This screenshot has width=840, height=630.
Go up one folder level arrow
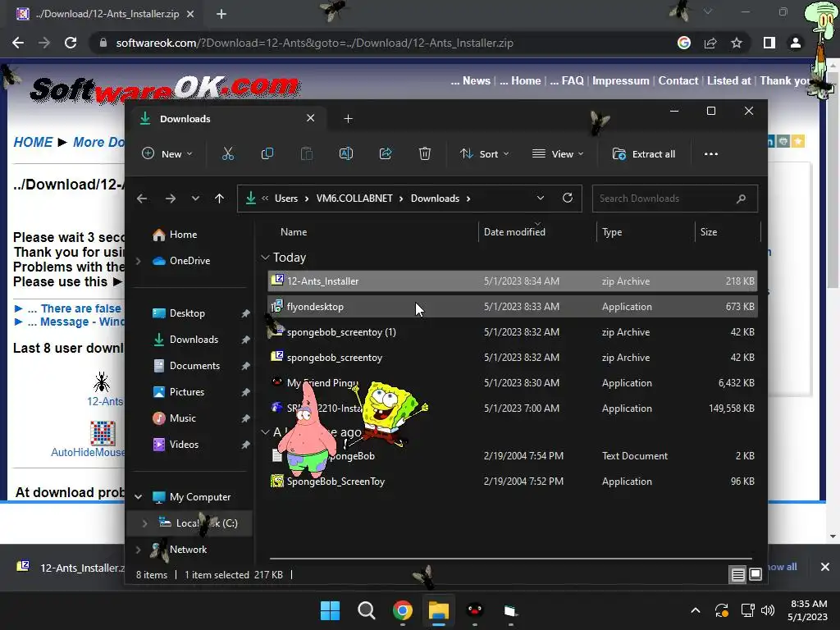[x=219, y=199]
